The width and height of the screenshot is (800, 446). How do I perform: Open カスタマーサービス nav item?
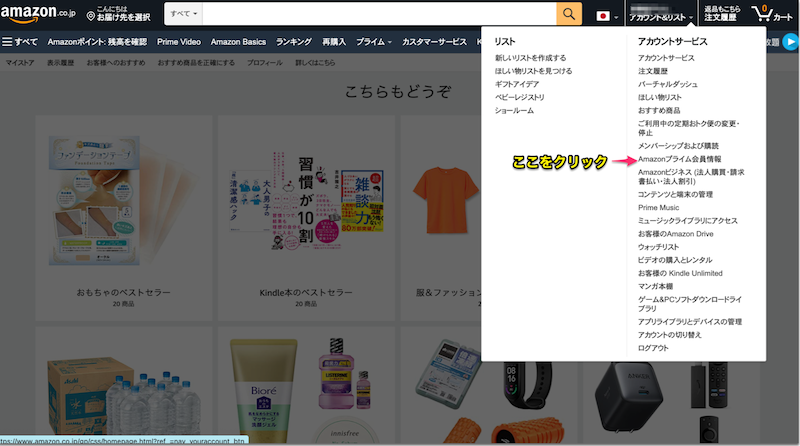pos(434,42)
